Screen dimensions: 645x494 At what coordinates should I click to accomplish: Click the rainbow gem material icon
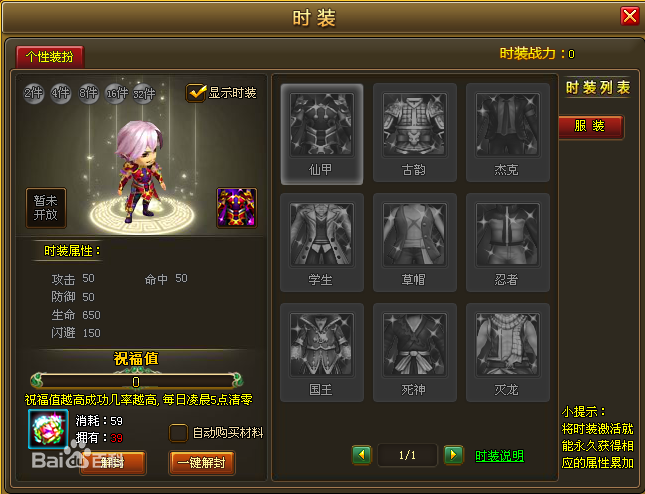pos(48,429)
